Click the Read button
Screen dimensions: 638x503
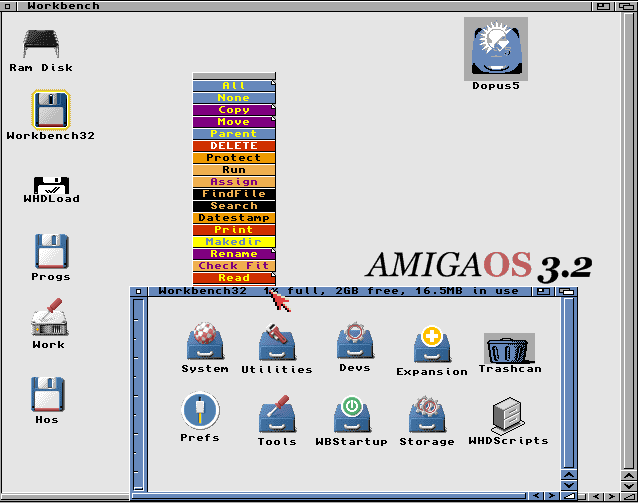click(x=234, y=278)
